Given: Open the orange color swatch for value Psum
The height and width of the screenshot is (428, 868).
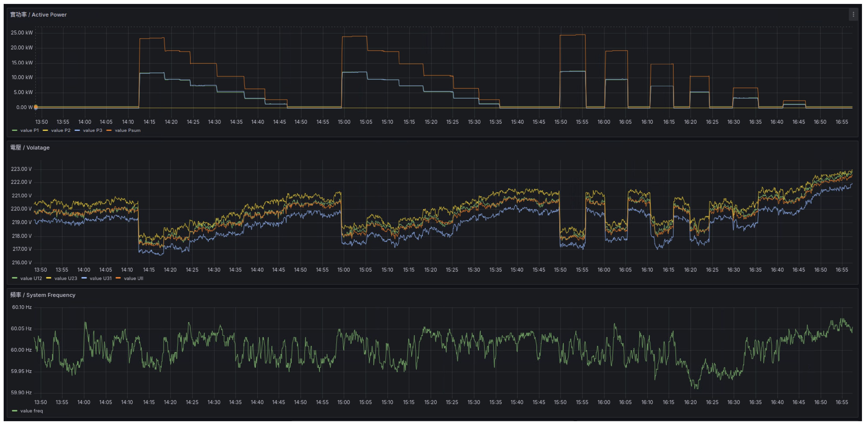Looking at the screenshot, I should tap(109, 130).
